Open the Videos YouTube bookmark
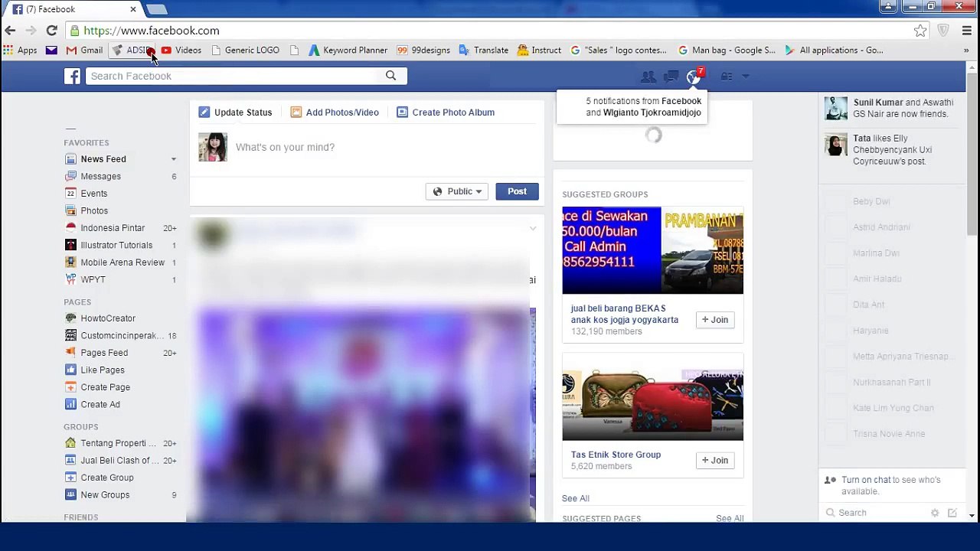The image size is (980, 551). 181,51
